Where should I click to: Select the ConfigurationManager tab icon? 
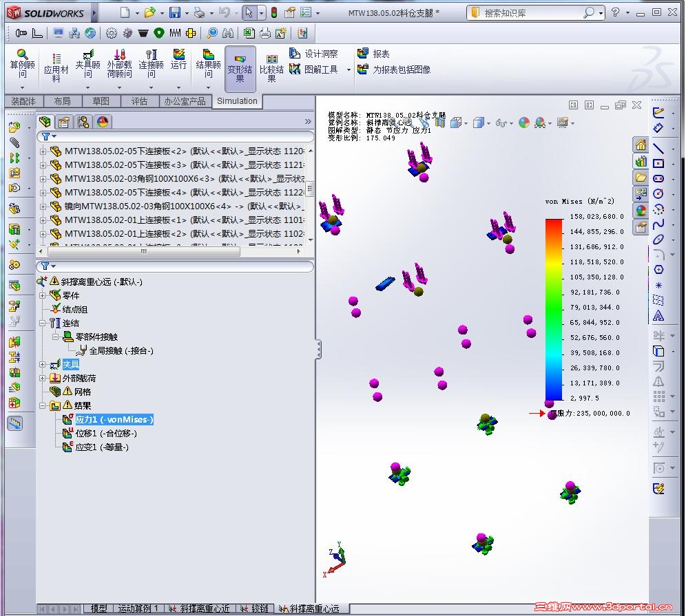coord(83,122)
